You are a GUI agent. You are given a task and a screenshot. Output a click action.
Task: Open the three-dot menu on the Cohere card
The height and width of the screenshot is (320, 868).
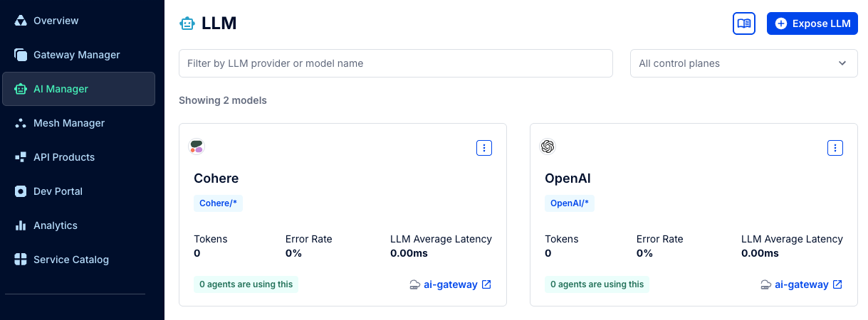(x=484, y=148)
